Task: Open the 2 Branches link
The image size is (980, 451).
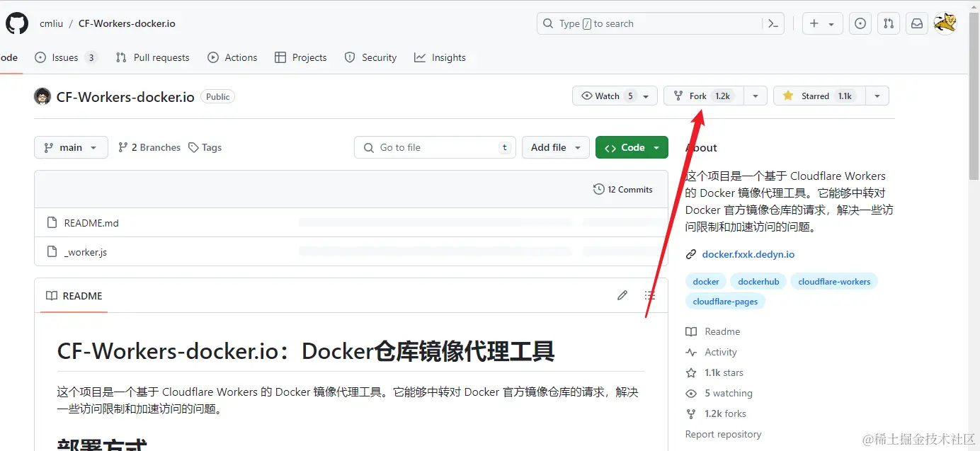Action: point(149,147)
